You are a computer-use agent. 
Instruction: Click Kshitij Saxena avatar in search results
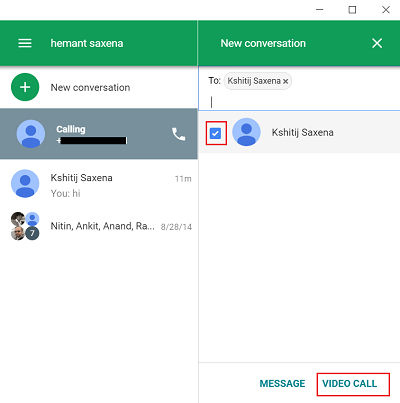[x=246, y=132]
